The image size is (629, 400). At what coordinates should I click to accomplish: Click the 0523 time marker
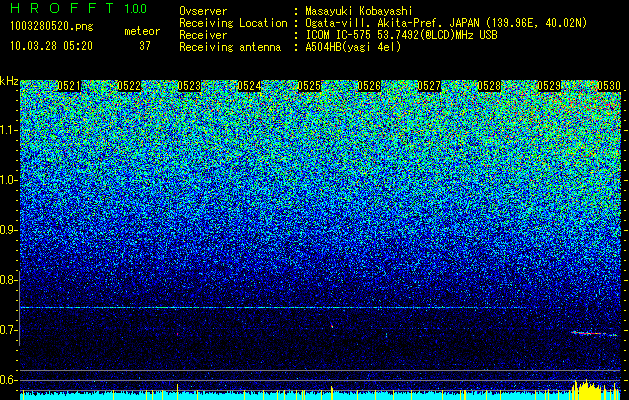189,86
